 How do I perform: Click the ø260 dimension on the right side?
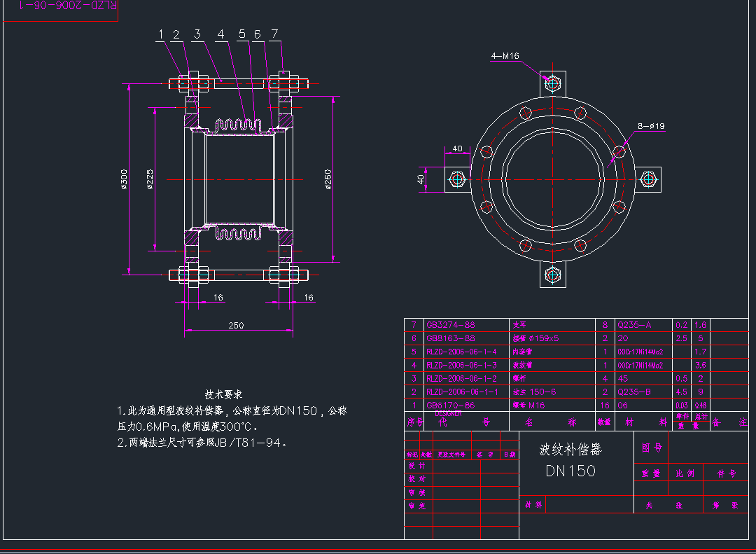tap(328, 180)
